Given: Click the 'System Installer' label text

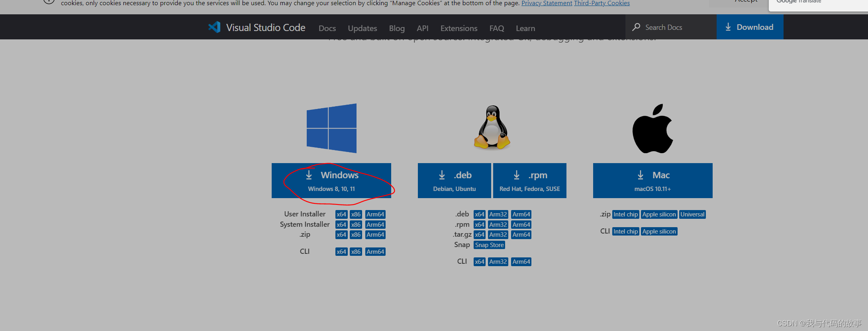Looking at the screenshot, I should 305,224.
